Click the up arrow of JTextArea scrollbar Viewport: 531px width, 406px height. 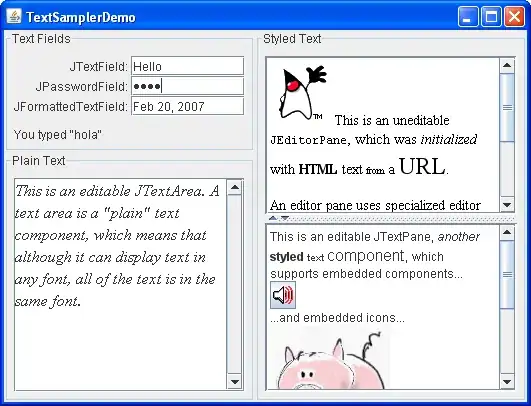click(x=235, y=188)
